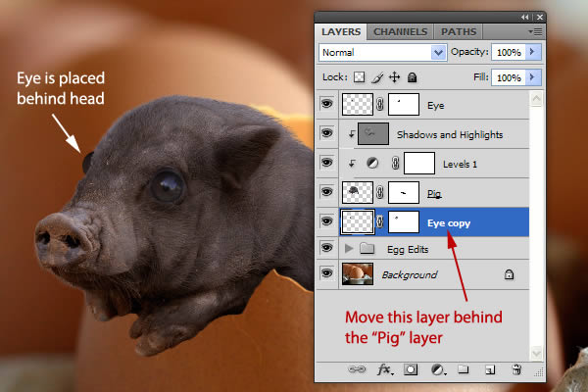Collapse panel with double-arrow icon
This screenshot has width=588, height=392.
point(524,17)
